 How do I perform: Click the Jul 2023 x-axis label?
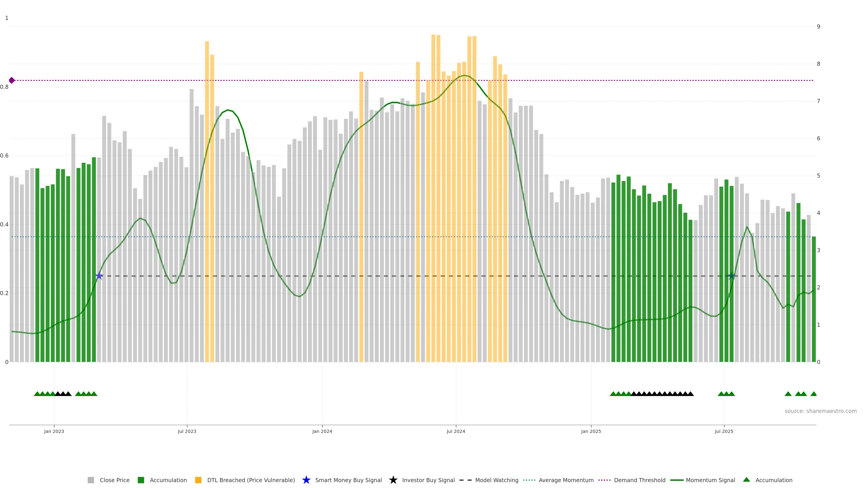point(187,431)
